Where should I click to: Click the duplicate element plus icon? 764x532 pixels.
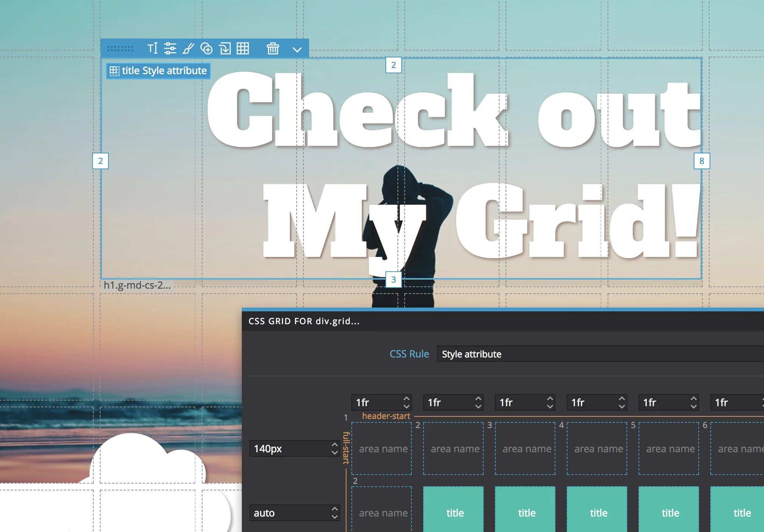[206, 48]
